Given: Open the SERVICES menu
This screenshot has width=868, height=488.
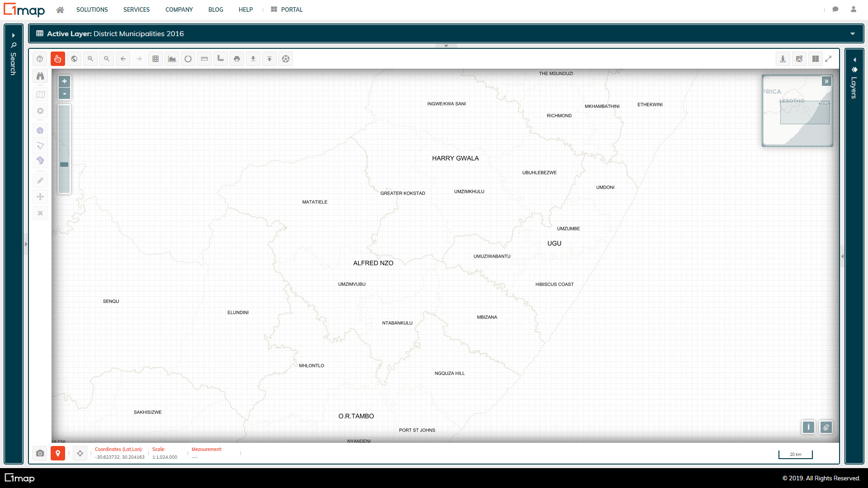Looking at the screenshot, I should tap(137, 9).
